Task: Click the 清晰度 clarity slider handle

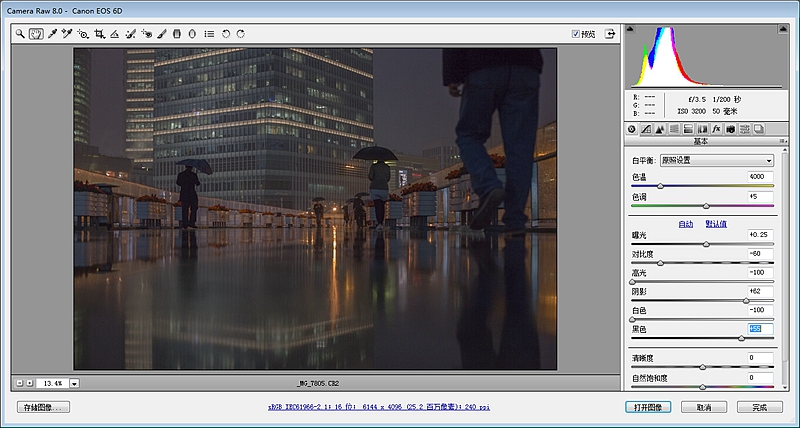Action: click(x=703, y=367)
